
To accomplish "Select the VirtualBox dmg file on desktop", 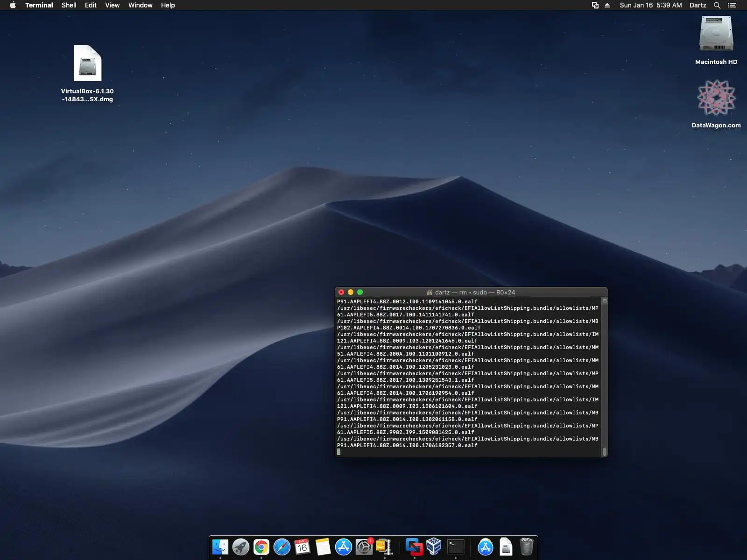I will point(87,74).
